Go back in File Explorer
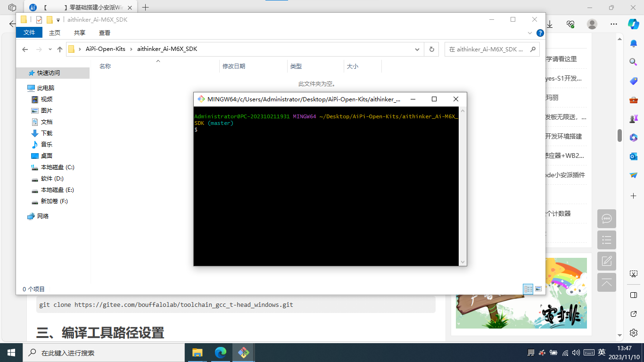 [25, 49]
